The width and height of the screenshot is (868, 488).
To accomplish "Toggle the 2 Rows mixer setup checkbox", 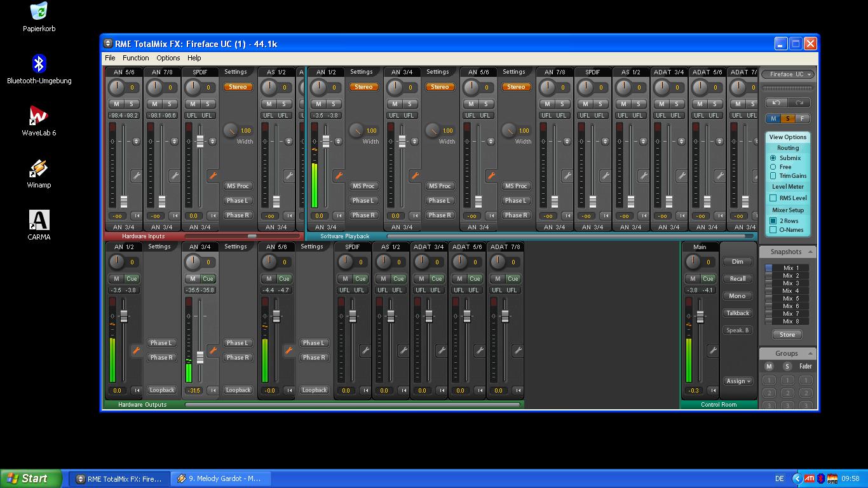I will [x=773, y=221].
